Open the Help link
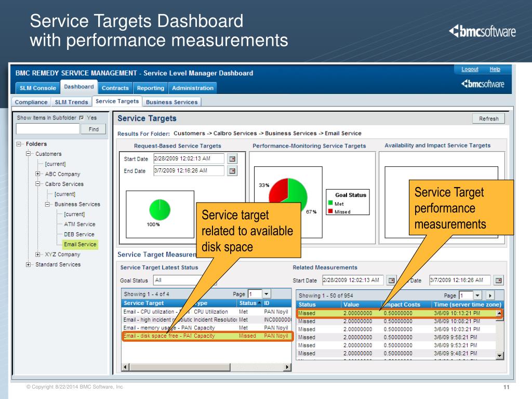Image resolution: width=532 pixels, height=399 pixels. tap(495, 69)
